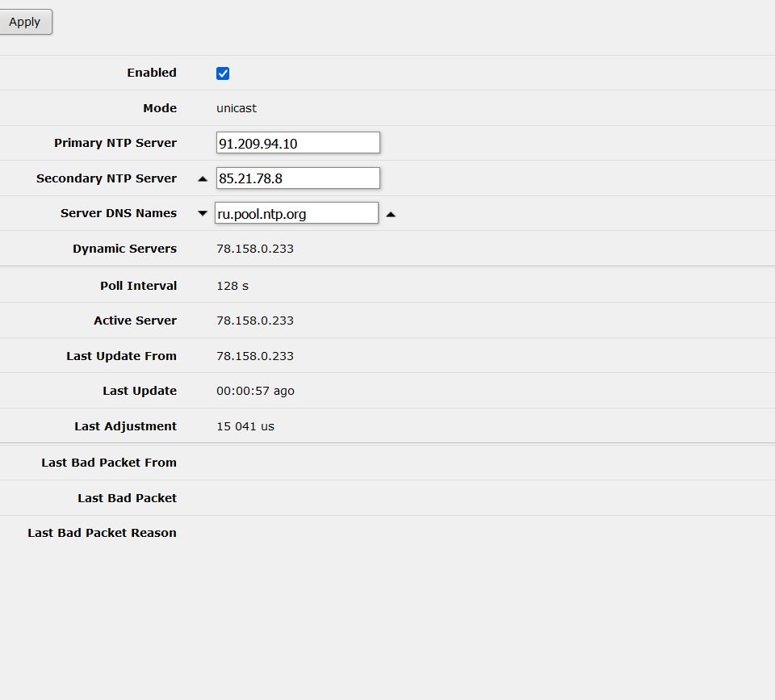Focus the Primary NTP Server field

click(x=298, y=143)
